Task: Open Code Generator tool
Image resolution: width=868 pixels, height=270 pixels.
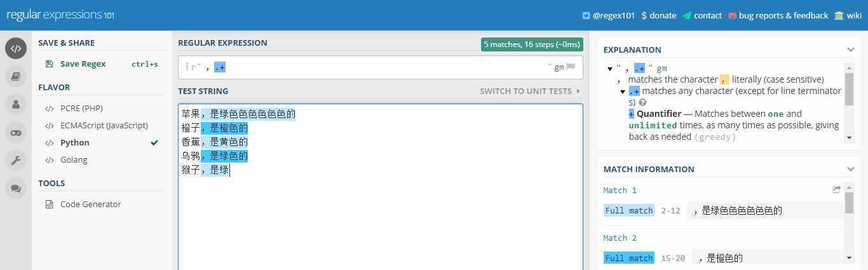Action: (x=90, y=205)
